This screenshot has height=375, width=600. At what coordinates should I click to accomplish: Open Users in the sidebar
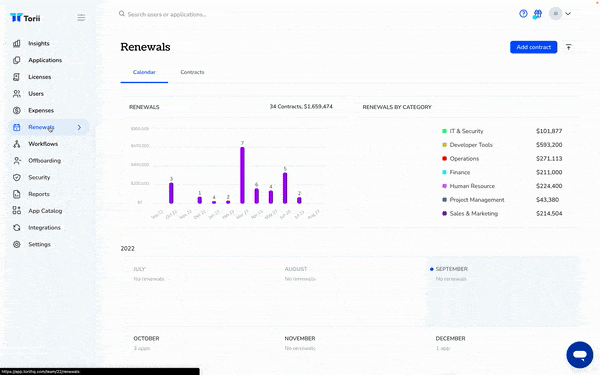tap(36, 93)
